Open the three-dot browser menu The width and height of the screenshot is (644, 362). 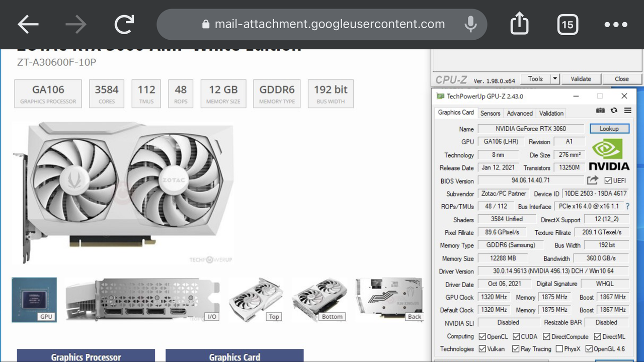click(x=616, y=24)
